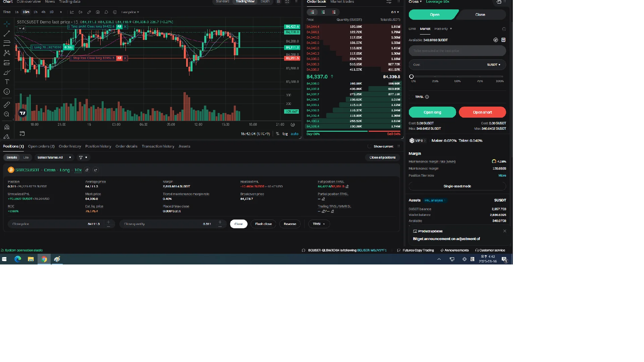Expand the SUSDT cost unit dropdown
This screenshot has height=362, width=644.
[494, 65]
